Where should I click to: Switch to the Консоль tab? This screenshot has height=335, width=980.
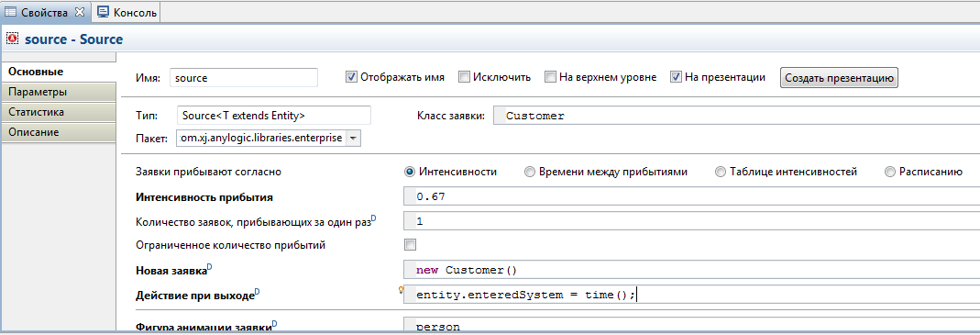[x=127, y=11]
